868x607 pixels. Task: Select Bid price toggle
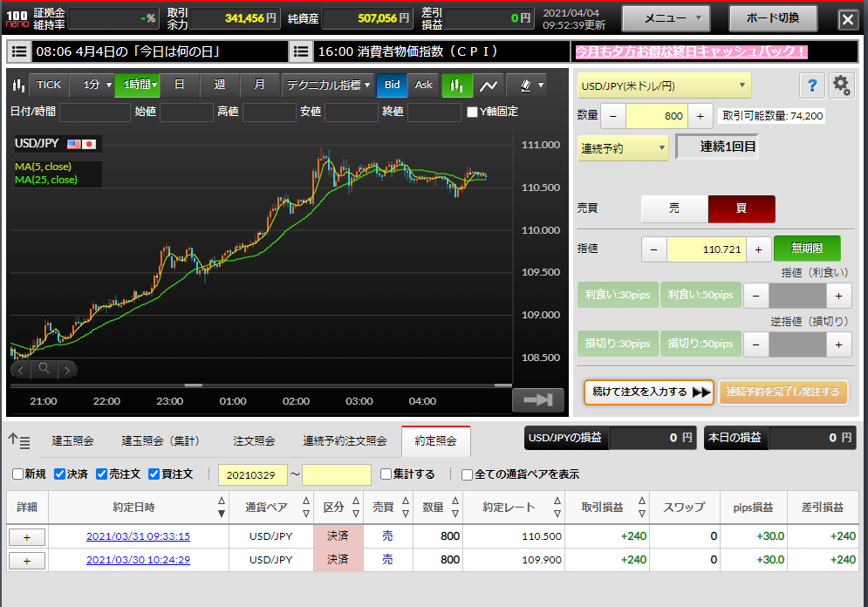[x=392, y=85]
